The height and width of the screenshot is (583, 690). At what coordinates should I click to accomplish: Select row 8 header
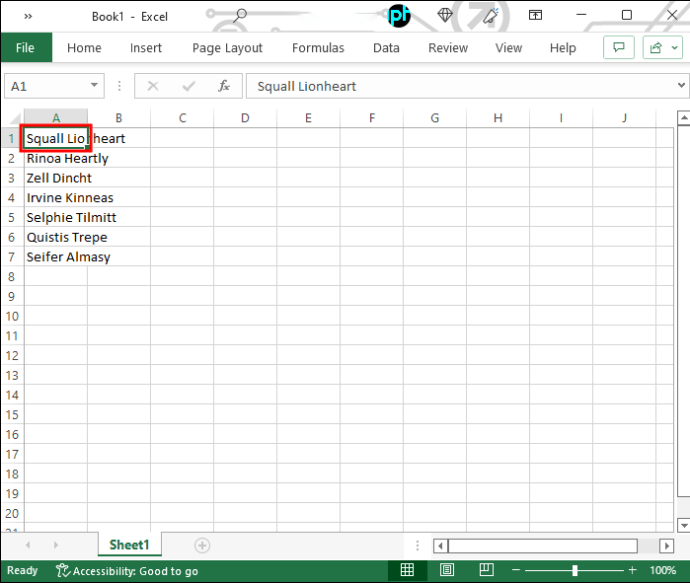pyautogui.click(x=12, y=276)
